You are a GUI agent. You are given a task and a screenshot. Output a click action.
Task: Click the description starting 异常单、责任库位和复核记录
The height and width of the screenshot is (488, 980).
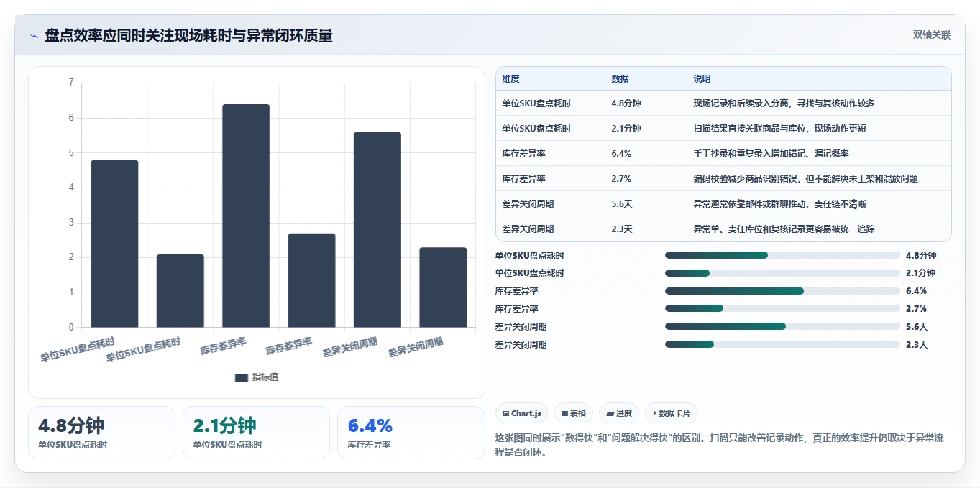[x=784, y=229]
